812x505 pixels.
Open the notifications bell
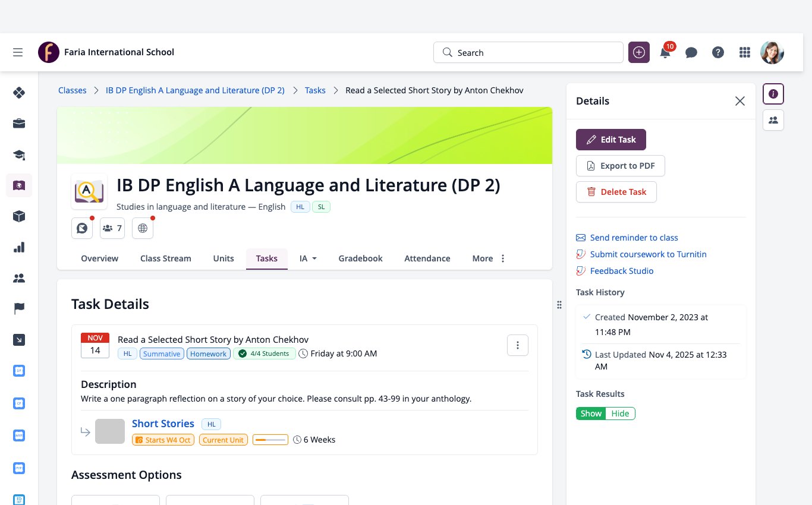(x=665, y=53)
